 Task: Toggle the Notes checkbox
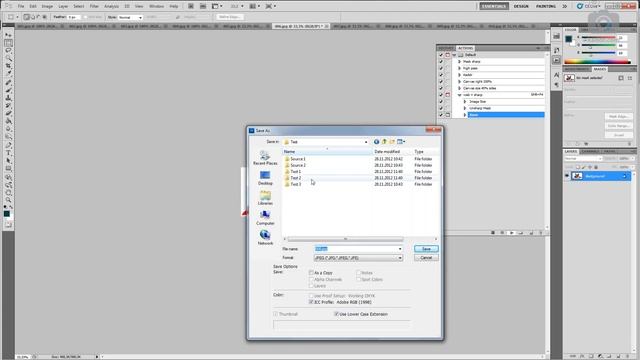[x=358, y=272]
